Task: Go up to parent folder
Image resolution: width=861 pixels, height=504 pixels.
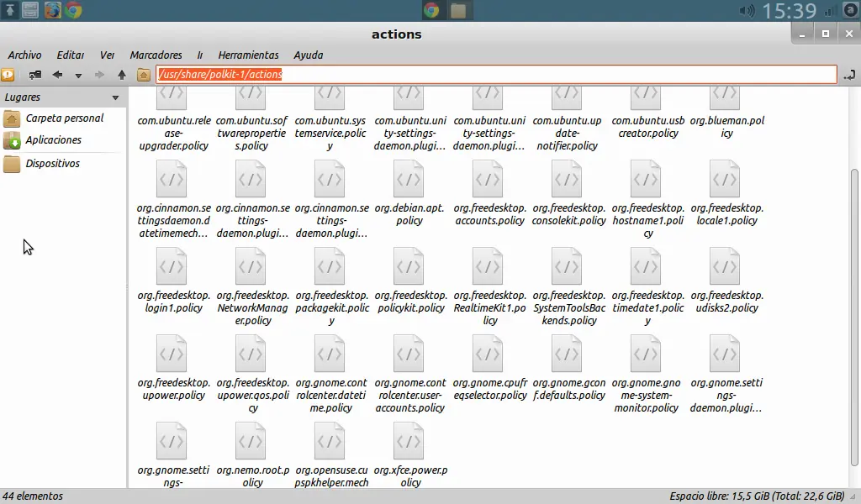Action: point(122,75)
